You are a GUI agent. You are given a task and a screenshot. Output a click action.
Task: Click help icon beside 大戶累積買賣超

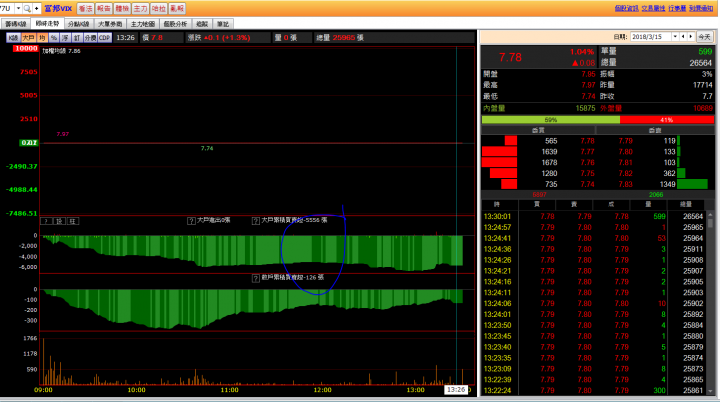point(256,221)
